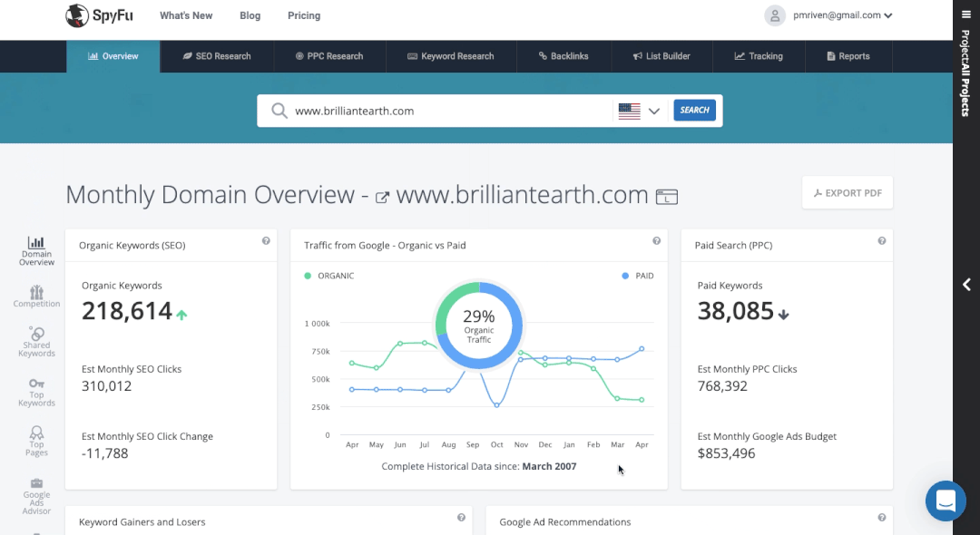Expand the Projects side panel arrow
Image resolution: width=980 pixels, height=535 pixels.
point(966,285)
